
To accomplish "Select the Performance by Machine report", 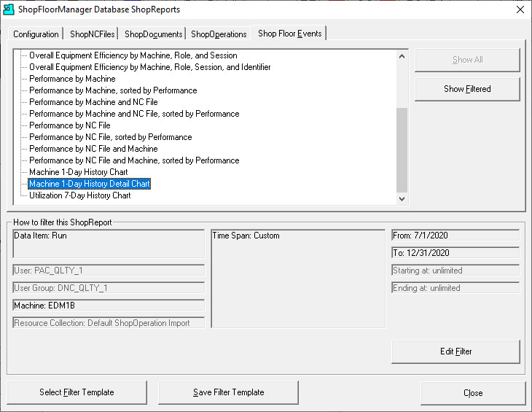I will [72, 79].
